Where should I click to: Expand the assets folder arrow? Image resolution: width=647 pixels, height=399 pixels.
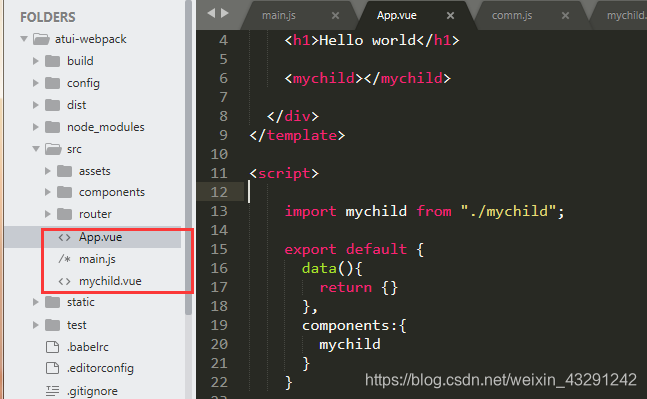[47, 171]
